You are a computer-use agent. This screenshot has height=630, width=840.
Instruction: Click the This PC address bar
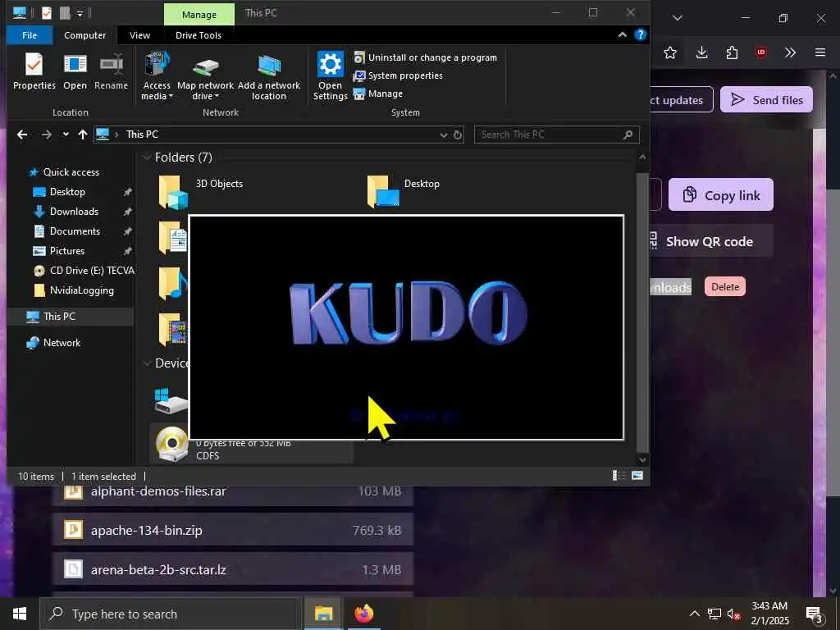click(279, 135)
